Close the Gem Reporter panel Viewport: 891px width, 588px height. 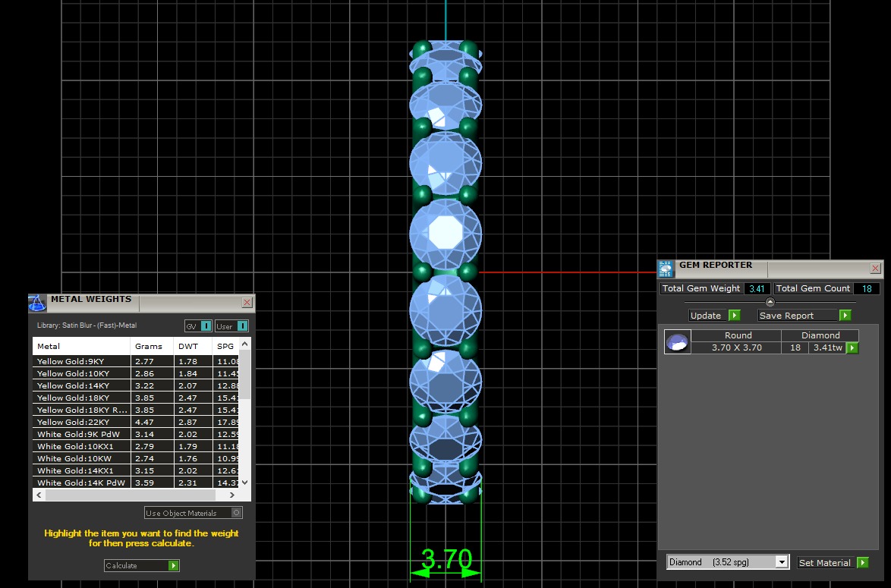coord(875,268)
